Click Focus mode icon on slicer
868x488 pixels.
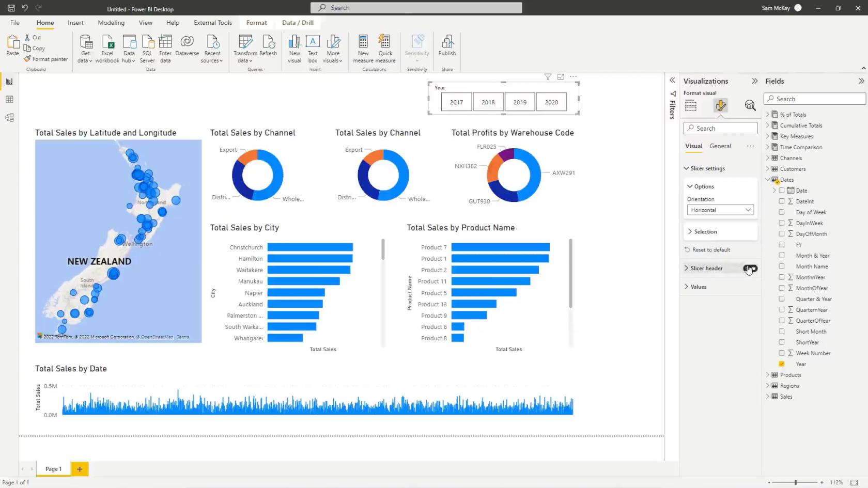561,76
